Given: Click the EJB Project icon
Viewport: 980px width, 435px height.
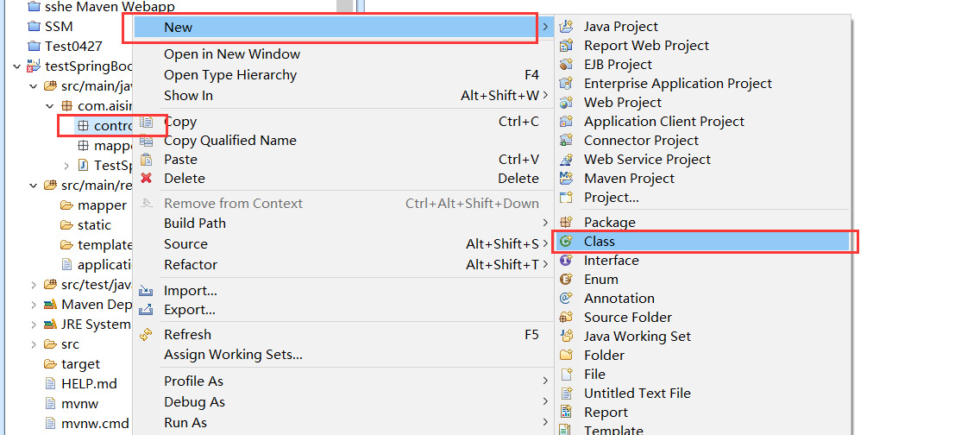Looking at the screenshot, I should (566, 65).
